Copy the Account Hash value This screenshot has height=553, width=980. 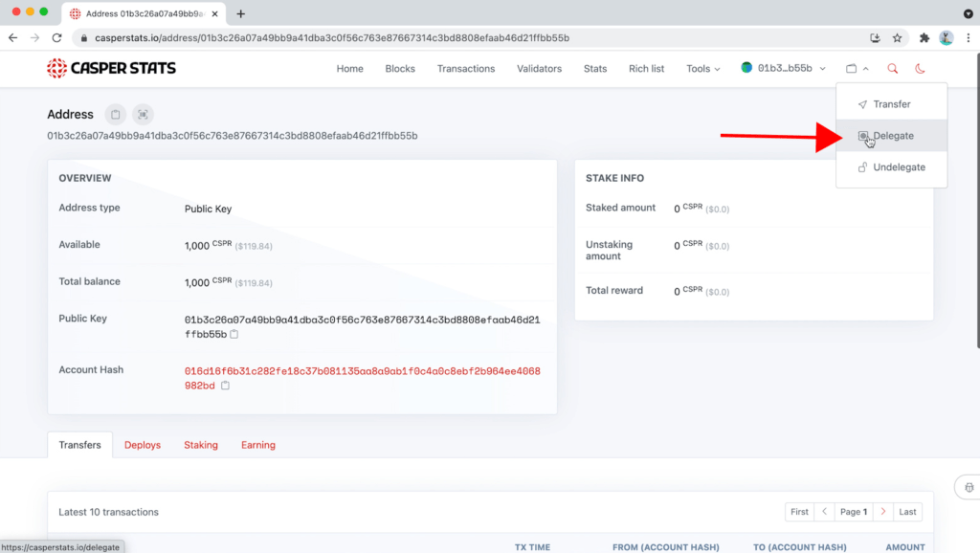(x=226, y=386)
